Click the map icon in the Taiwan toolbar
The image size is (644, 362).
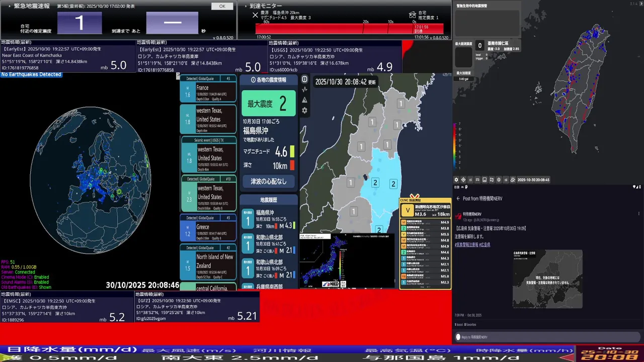click(492, 179)
